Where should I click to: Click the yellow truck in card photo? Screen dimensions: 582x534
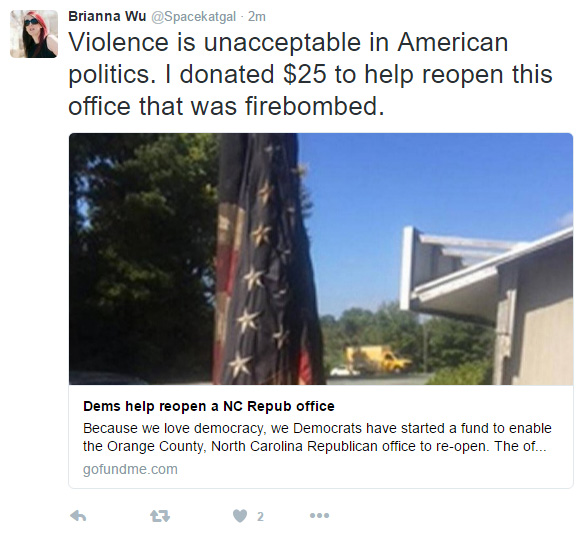377,359
